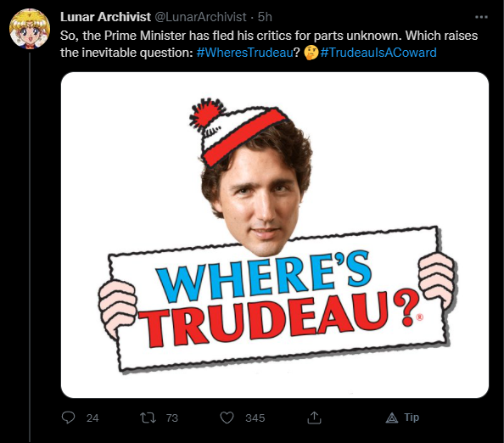
Task: Click the Tip triangle icon
Action: (391, 418)
